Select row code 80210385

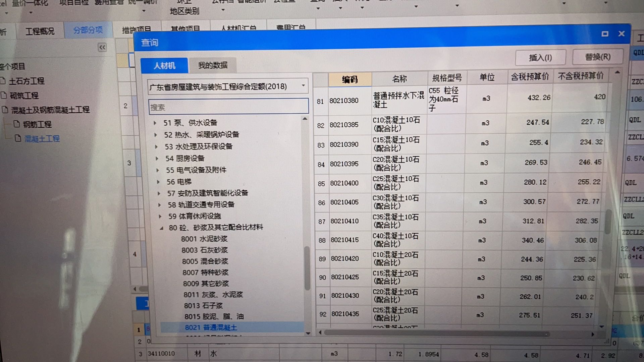point(344,125)
